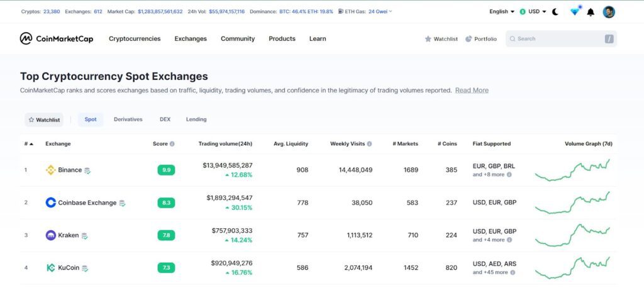Click the Weekly Visits info icon
This screenshot has width=644, height=288.
point(369,144)
